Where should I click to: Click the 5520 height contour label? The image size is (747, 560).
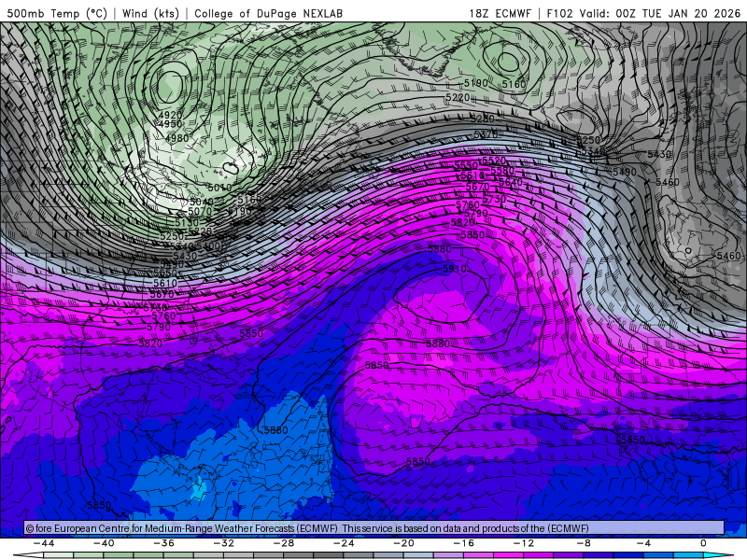tap(494, 161)
